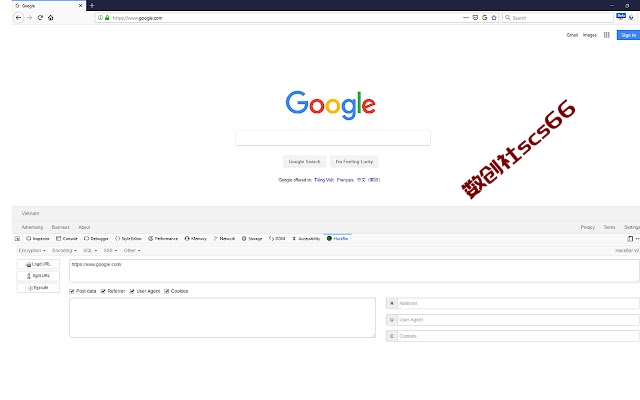Open the Accessibility devtools tab

click(306, 238)
